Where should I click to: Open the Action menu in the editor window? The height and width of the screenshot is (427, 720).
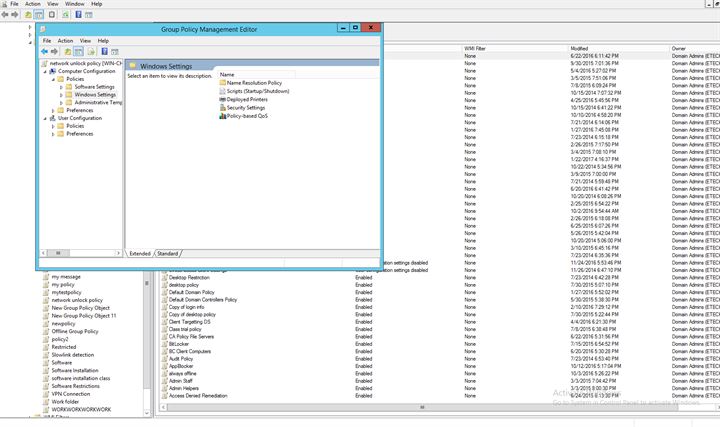click(x=65, y=41)
